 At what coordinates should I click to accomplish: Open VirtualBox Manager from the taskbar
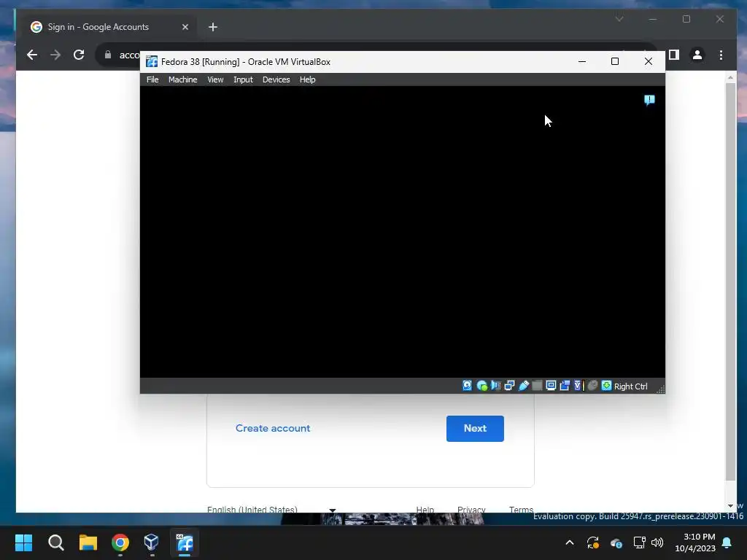click(152, 542)
